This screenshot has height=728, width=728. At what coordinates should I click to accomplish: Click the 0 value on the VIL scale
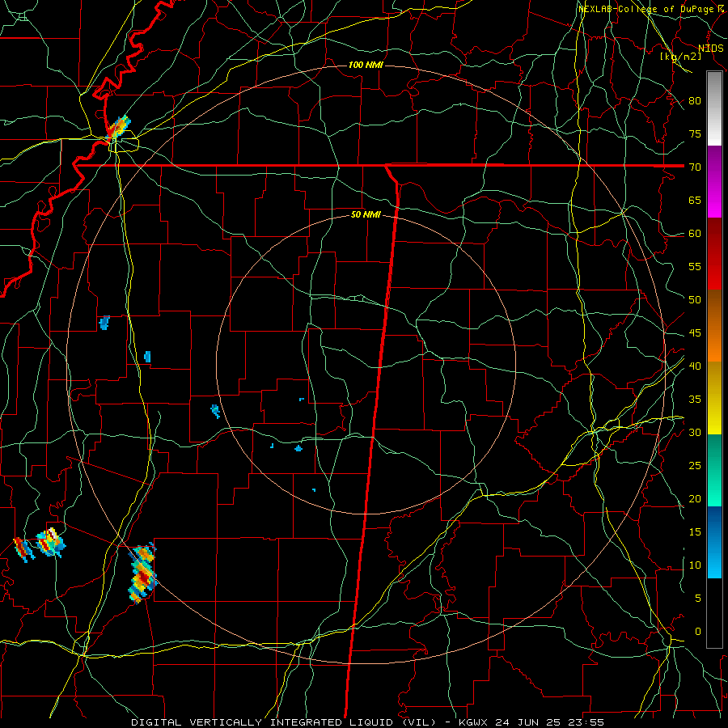pos(698,632)
